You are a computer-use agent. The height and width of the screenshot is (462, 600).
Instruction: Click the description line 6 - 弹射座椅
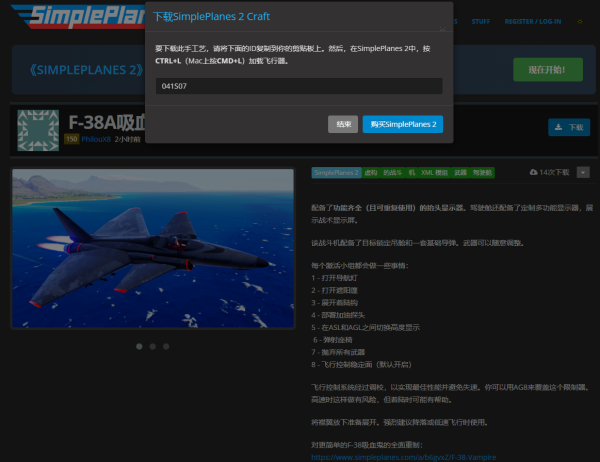click(x=333, y=340)
